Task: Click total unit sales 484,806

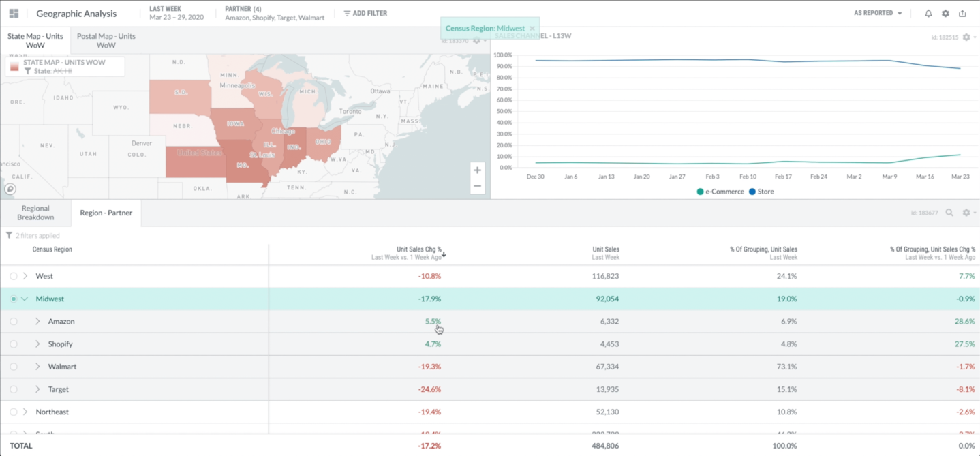Action: (x=604, y=446)
